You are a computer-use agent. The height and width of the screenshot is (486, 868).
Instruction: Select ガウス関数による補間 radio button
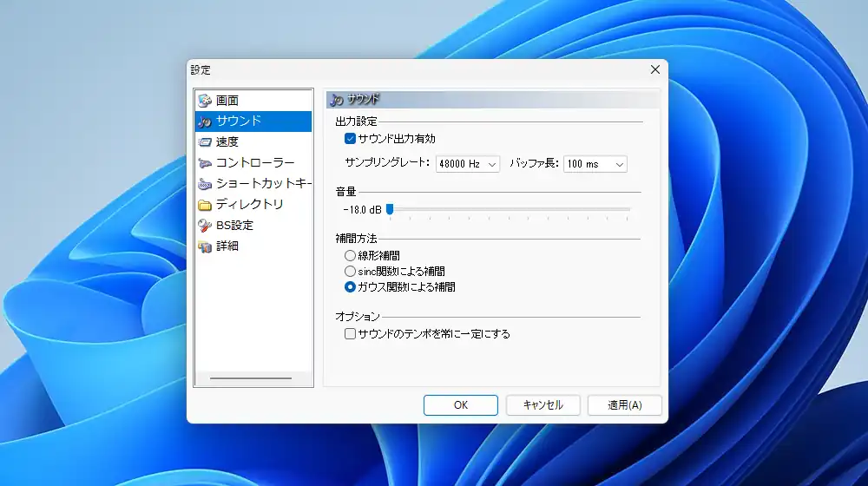click(350, 286)
